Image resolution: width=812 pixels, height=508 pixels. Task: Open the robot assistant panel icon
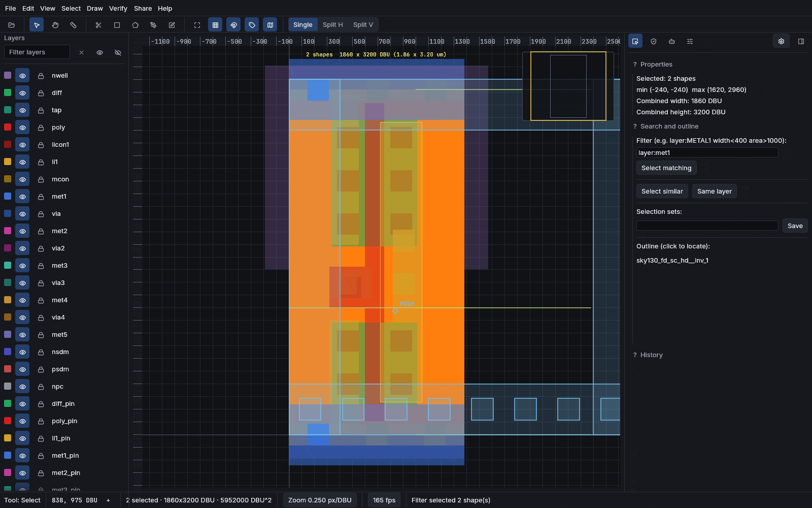[672, 41]
